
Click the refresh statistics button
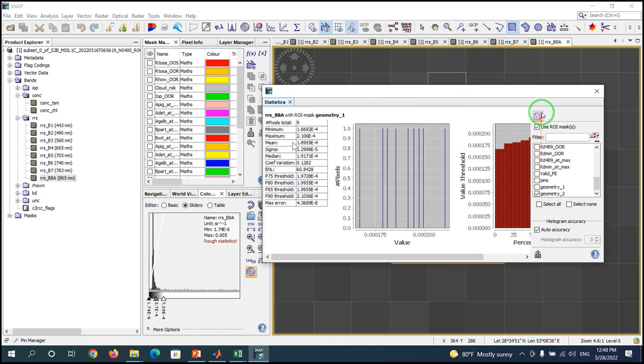538,115
